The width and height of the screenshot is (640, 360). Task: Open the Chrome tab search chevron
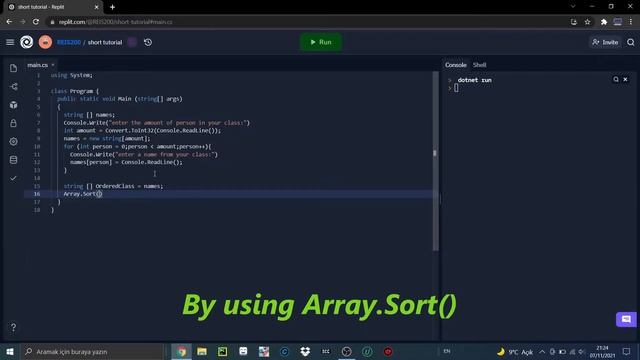573,7
